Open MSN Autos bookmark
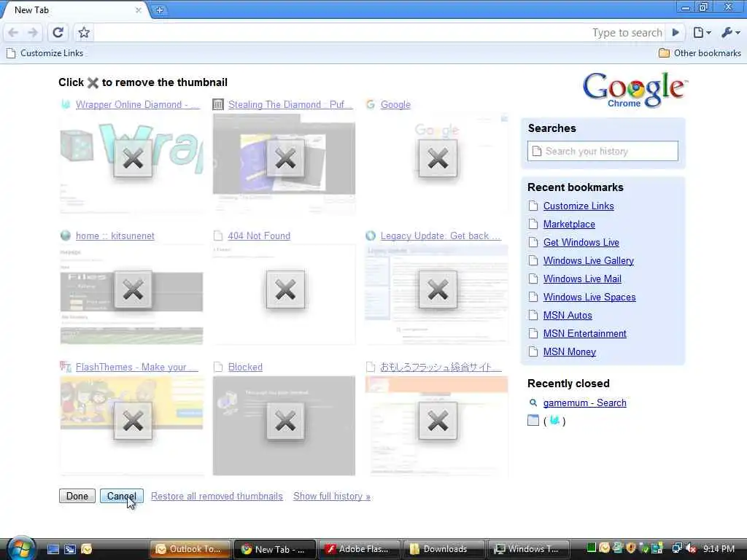747x560 pixels. tap(568, 315)
